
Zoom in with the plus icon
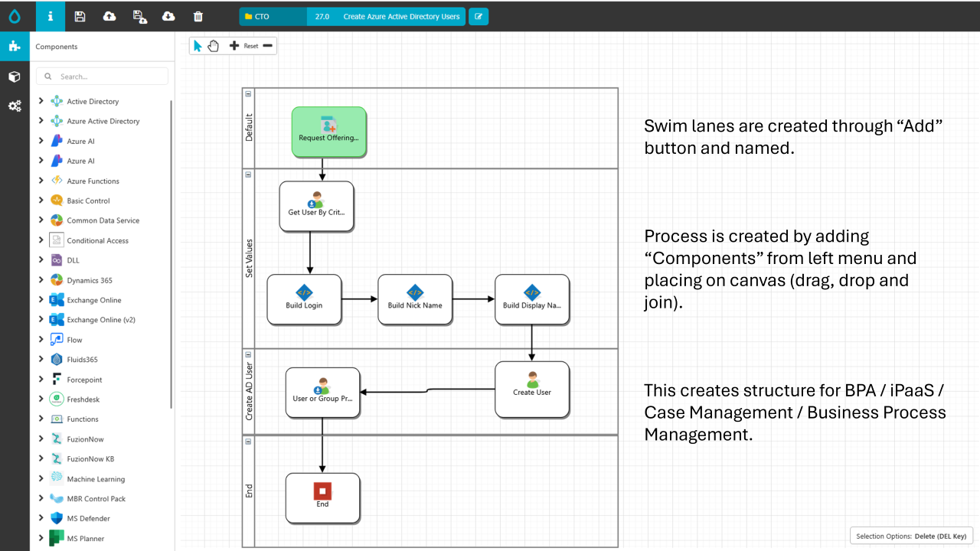[234, 46]
